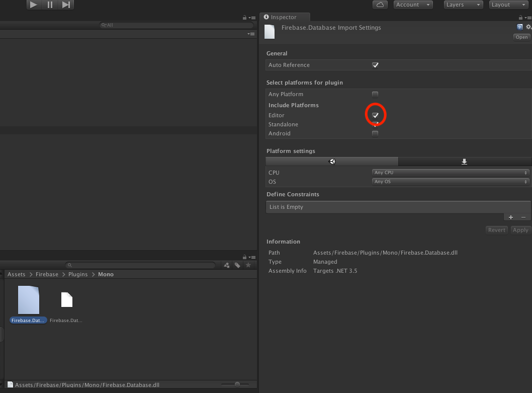Lock the Project panel with the padlock icon

(244, 257)
